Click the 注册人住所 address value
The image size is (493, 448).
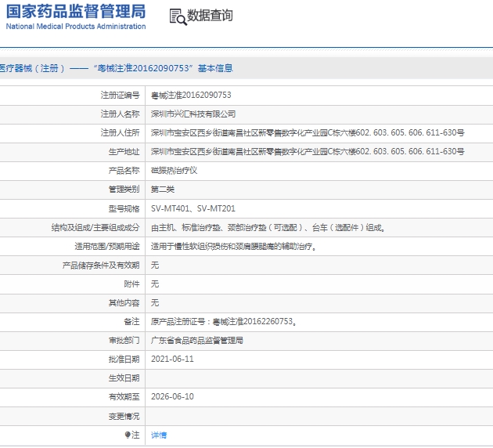pyautogui.click(x=308, y=133)
